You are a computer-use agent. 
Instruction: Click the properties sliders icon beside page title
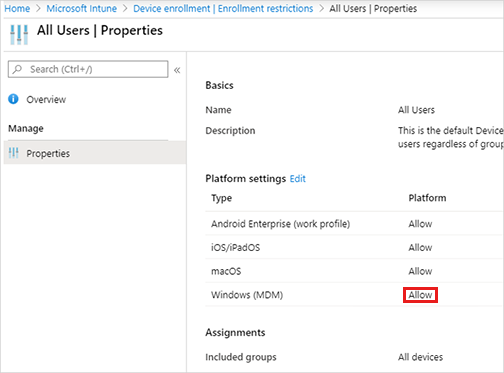coord(19,35)
